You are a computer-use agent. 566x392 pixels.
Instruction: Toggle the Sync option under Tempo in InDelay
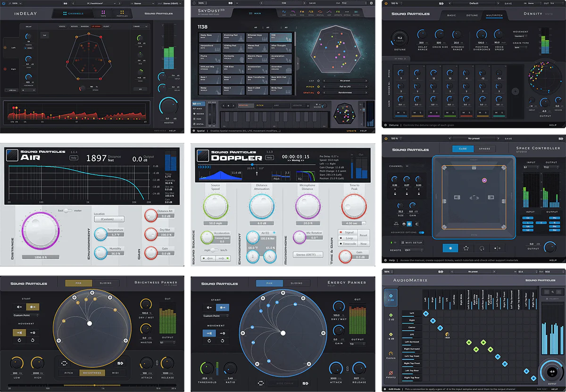click(x=28, y=48)
